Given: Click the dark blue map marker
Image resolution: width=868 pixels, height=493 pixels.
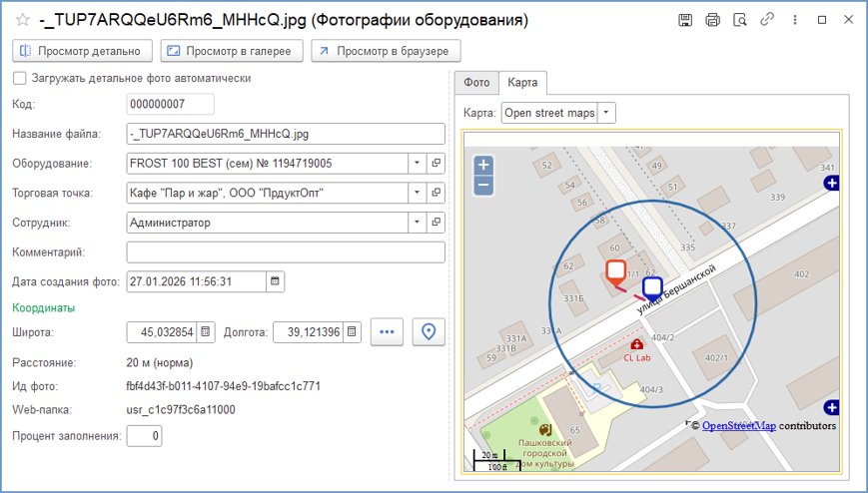Looking at the screenshot, I should 652,288.
